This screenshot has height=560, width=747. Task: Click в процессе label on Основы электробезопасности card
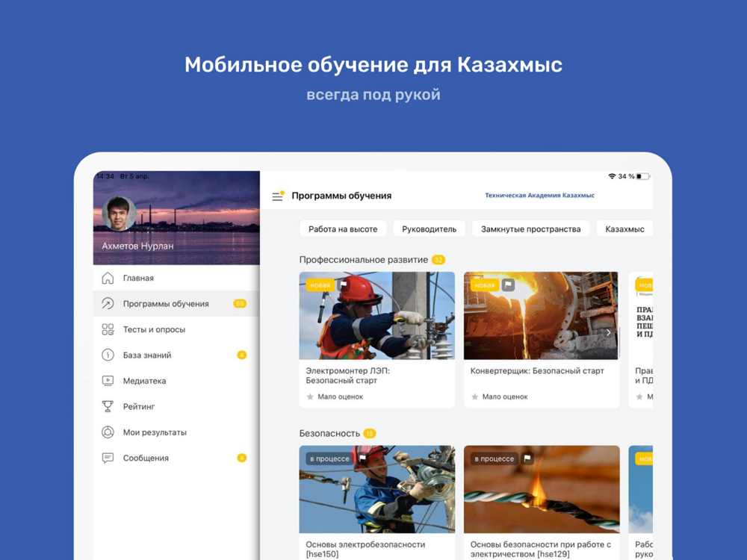[x=329, y=458]
